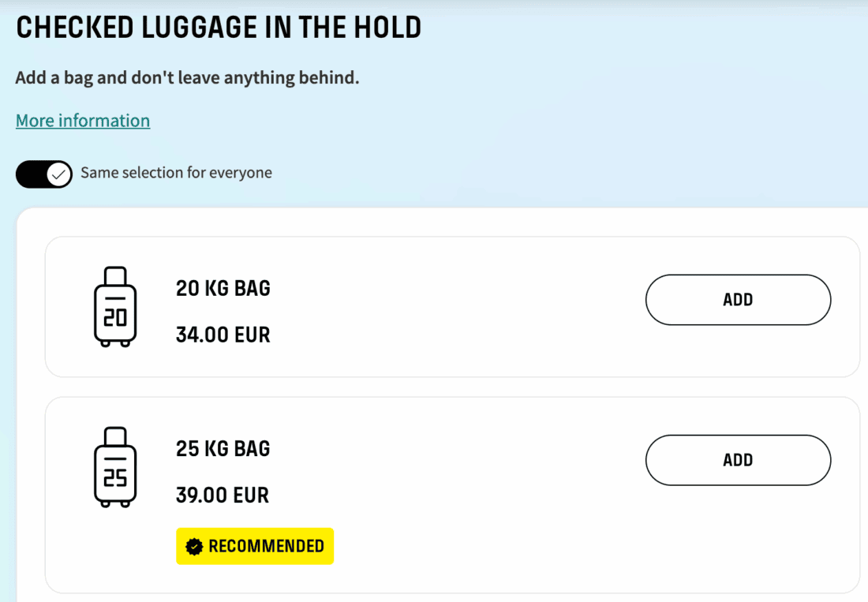868x602 pixels.
Task: Click the number 25 inside the suitcase icon
Action: 115,479
